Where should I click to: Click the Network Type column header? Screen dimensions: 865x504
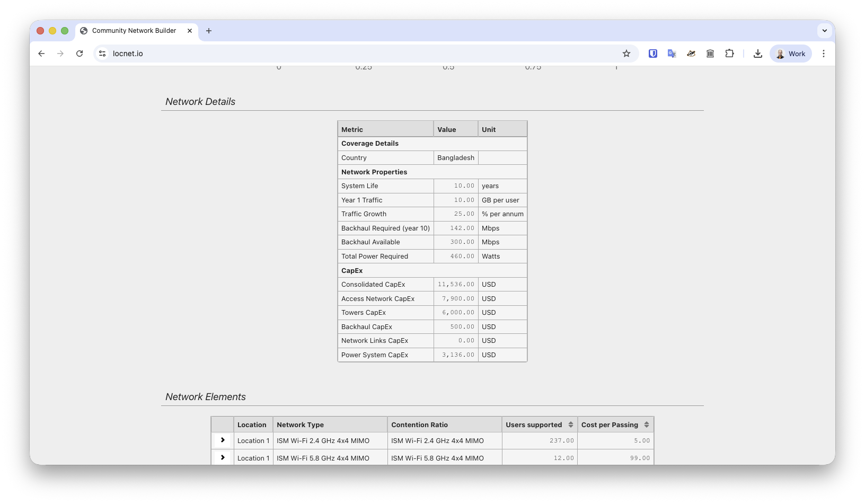300,425
